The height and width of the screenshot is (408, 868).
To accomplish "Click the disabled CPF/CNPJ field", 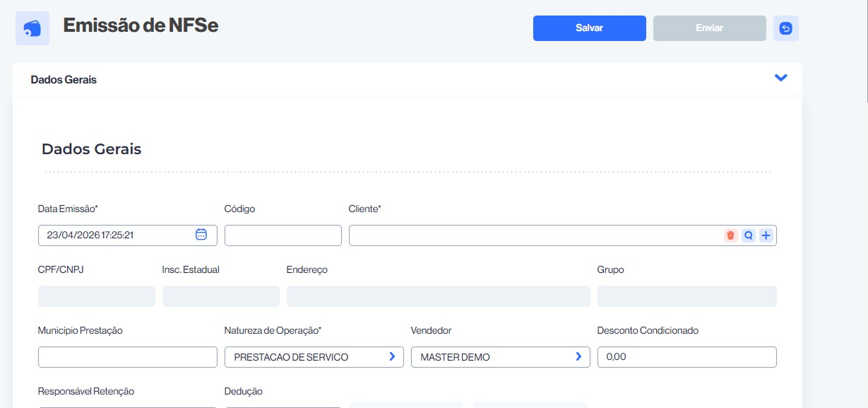I will [97, 296].
